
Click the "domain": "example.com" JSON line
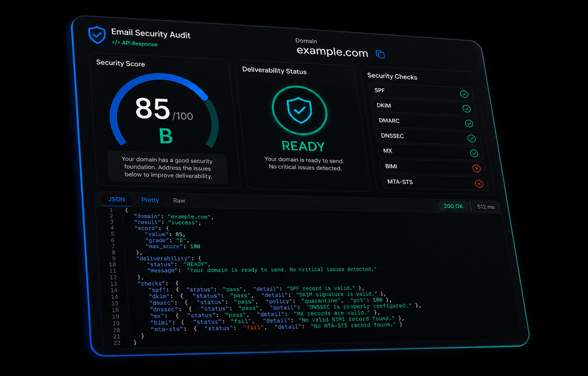[174, 216]
